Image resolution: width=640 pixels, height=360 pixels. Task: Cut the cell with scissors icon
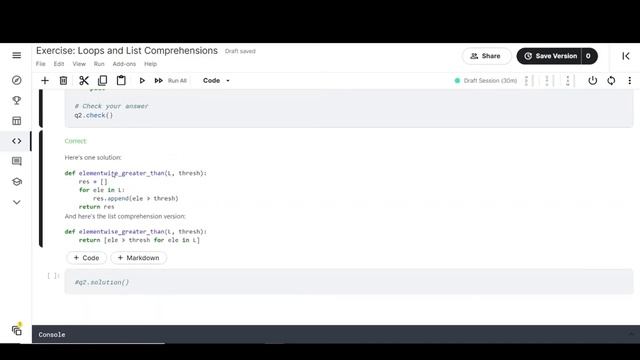tap(84, 80)
